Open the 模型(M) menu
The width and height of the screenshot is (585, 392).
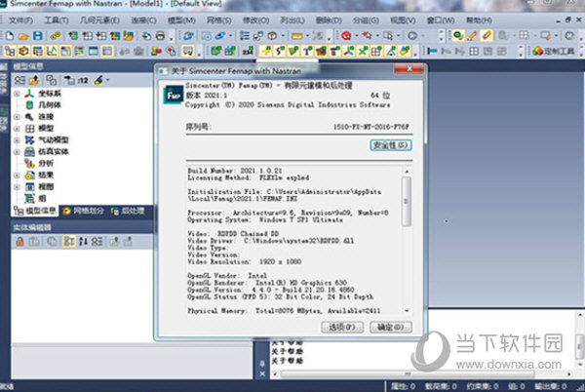pyautogui.click(x=181, y=20)
